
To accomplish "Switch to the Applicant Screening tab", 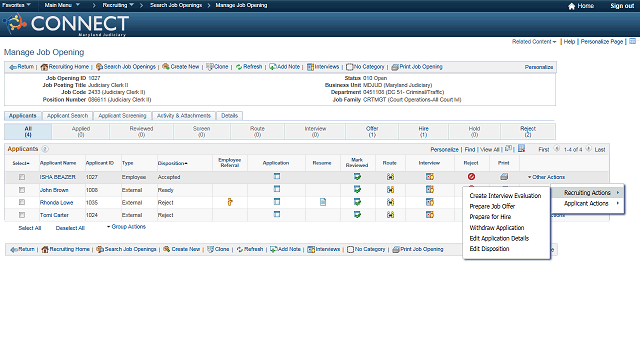I will [122, 116].
